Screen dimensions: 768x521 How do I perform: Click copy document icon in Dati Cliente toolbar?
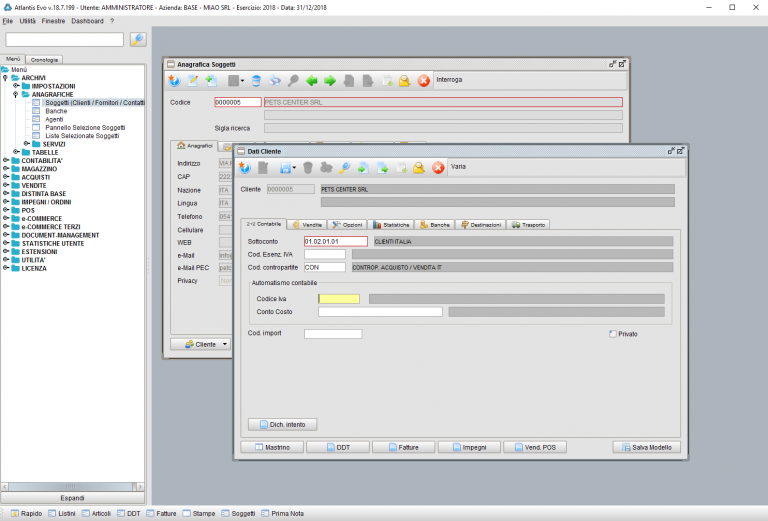pos(401,168)
